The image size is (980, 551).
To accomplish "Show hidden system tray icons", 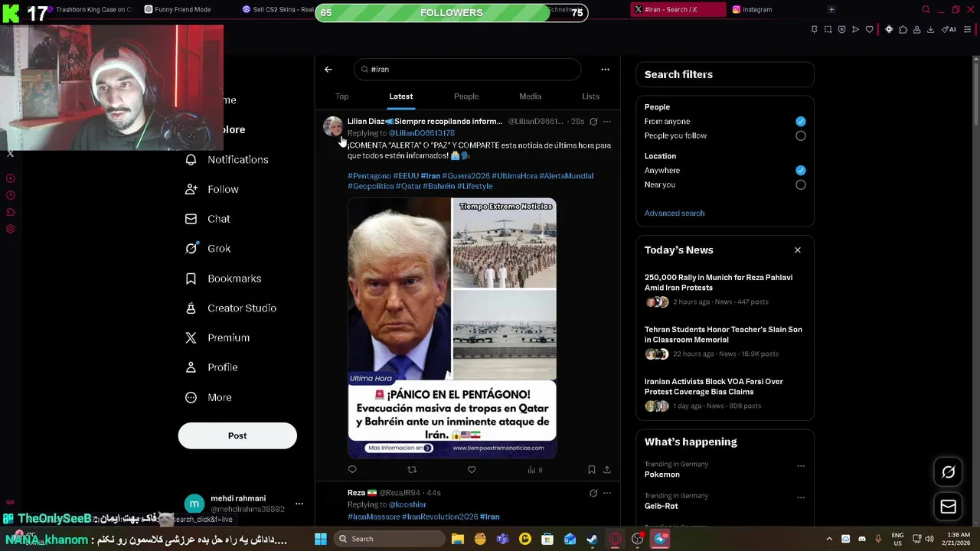I will [x=829, y=539].
